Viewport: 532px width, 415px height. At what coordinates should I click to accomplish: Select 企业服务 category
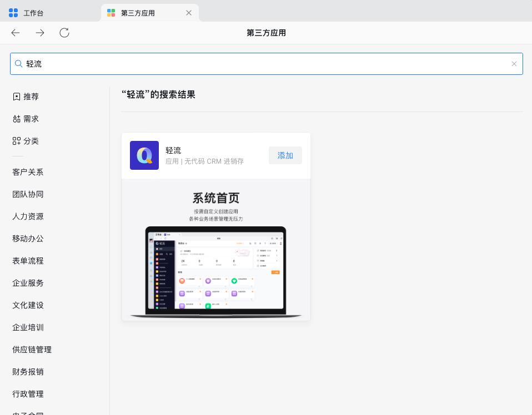pos(28,283)
